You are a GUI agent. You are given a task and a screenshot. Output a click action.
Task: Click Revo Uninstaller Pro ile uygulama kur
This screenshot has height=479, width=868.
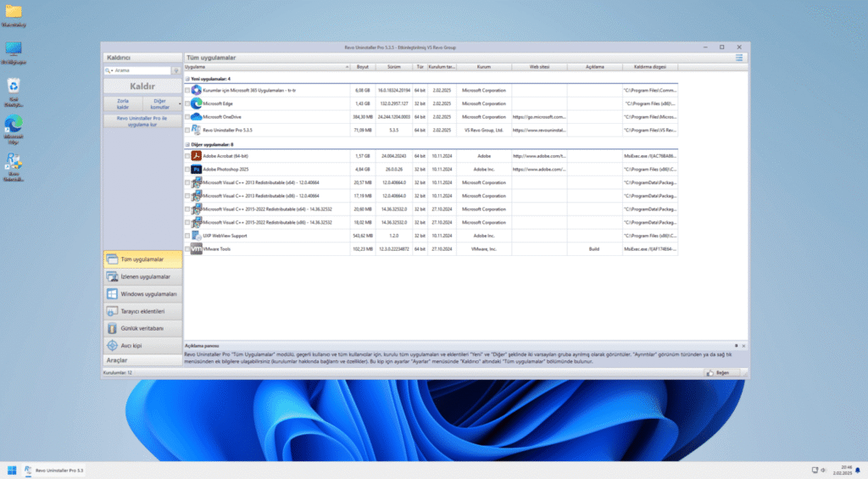(x=142, y=121)
